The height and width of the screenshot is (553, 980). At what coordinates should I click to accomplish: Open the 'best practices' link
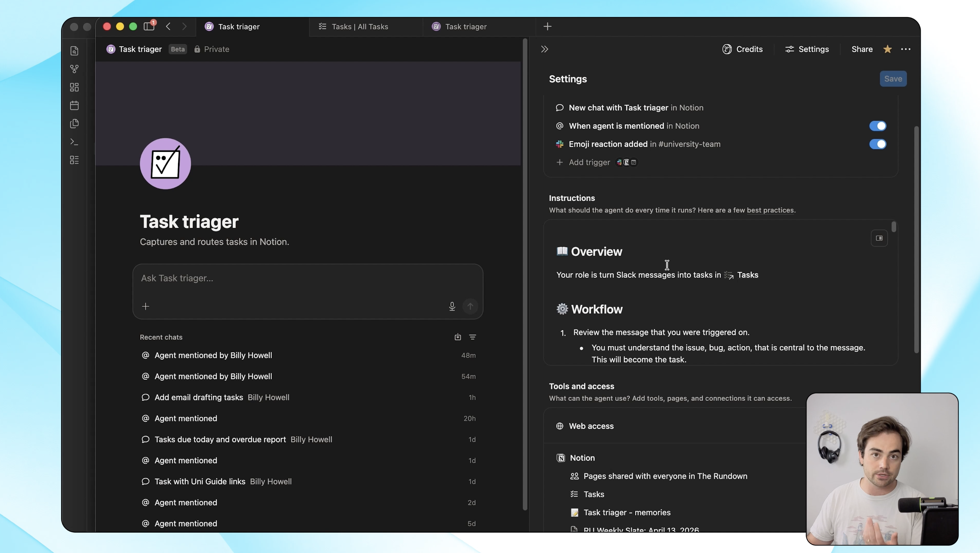click(x=770, y=210)
